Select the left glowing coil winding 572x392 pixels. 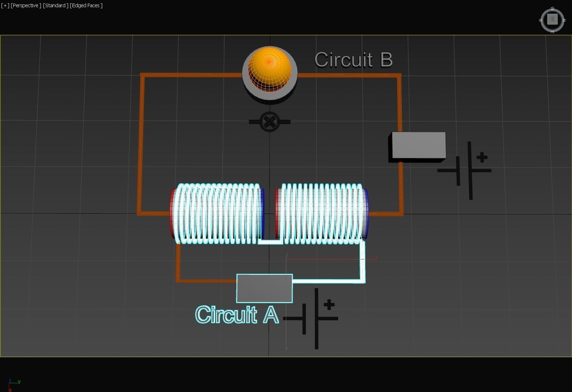tap(218, 214)
